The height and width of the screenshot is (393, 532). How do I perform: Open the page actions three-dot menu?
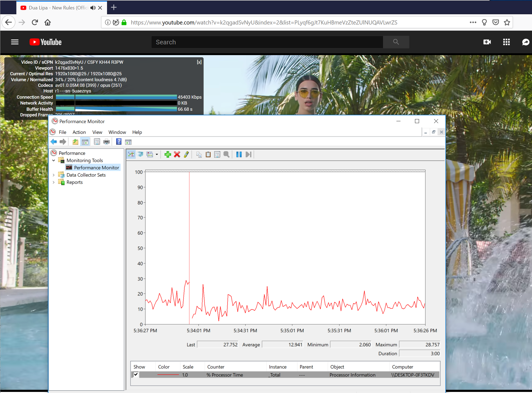[x=473, y=22]
